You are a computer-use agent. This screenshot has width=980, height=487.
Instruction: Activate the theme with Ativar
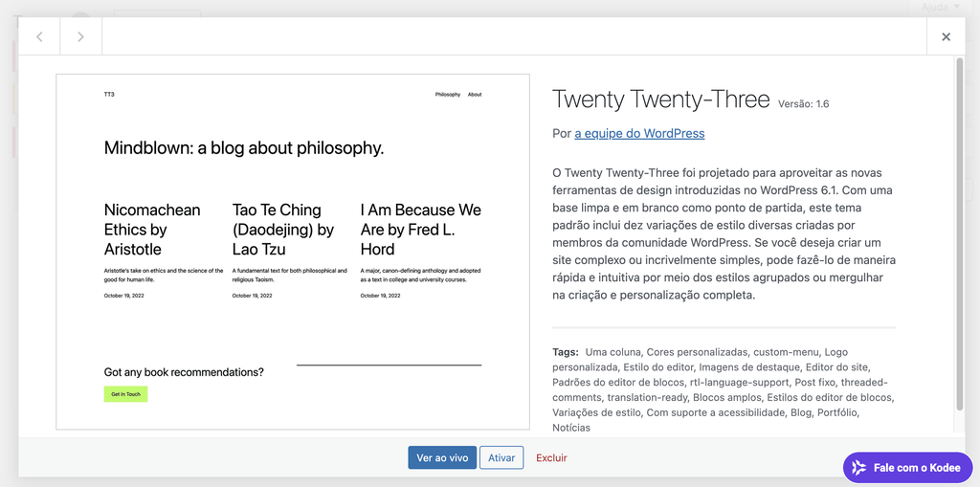click(501, 457)
